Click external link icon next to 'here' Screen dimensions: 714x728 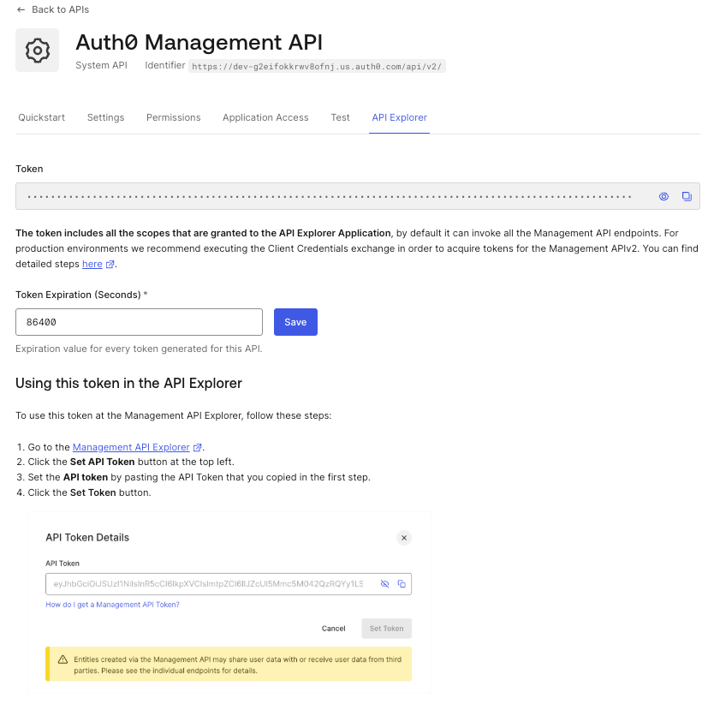[110, 264]
